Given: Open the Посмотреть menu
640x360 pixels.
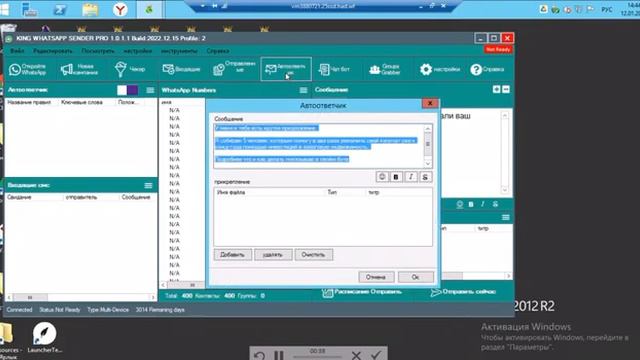Looking at the screenshot, I should (98, 51).
